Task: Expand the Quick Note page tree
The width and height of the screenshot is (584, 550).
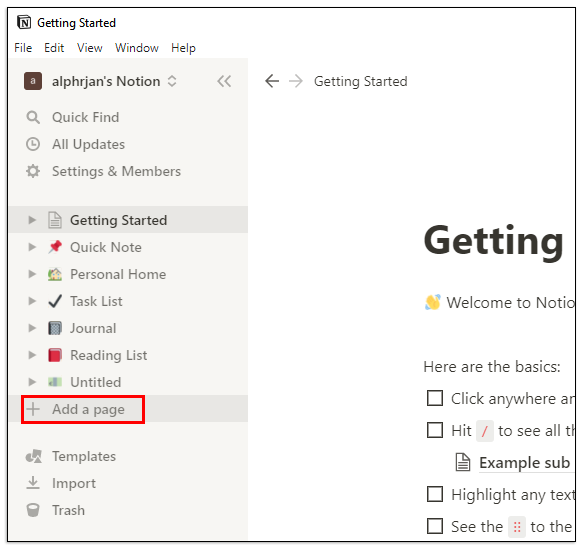Action: tap(32, 247)
